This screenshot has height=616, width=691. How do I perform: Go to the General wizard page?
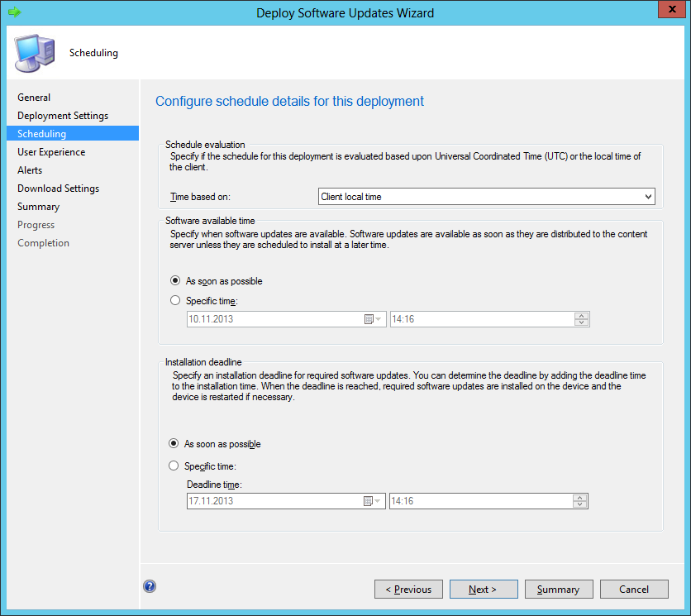[x=34, y=98]
